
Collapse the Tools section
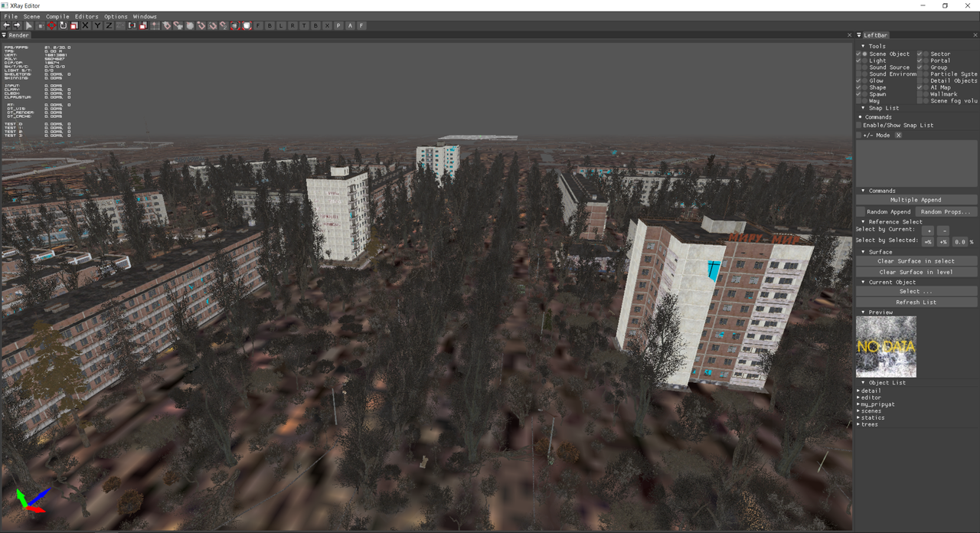tap(864, 47)
